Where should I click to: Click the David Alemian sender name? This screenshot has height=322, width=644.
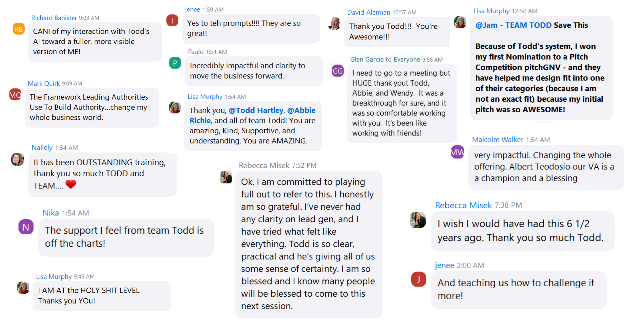(x=368, y=12)
